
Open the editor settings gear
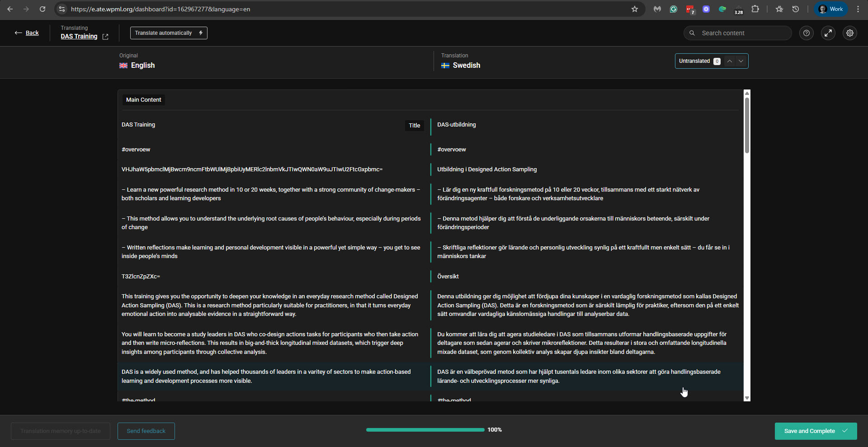click(849, 33)
